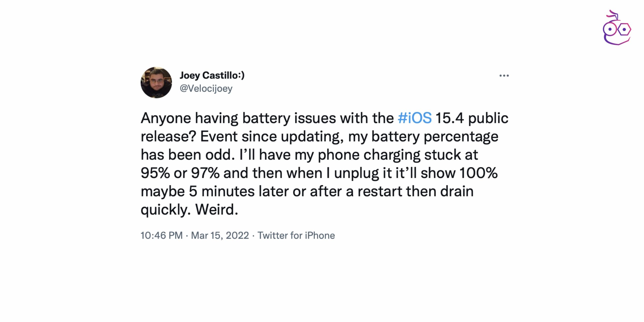Click the "95%" text in the tweet
The height and width of the screenshot is (322, 644).
[x=155, y=173]
